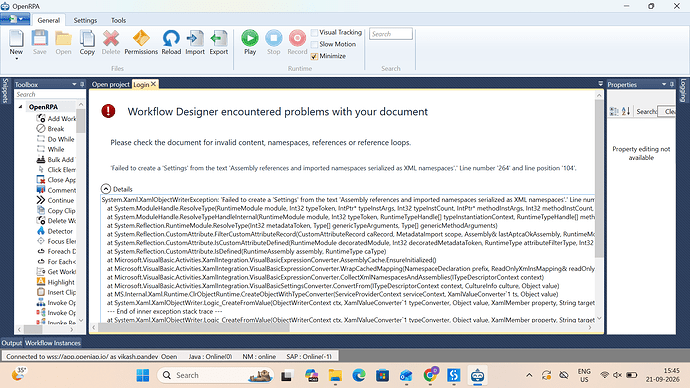
Task: Select the Comment activity
Action: tap(56, 190)
